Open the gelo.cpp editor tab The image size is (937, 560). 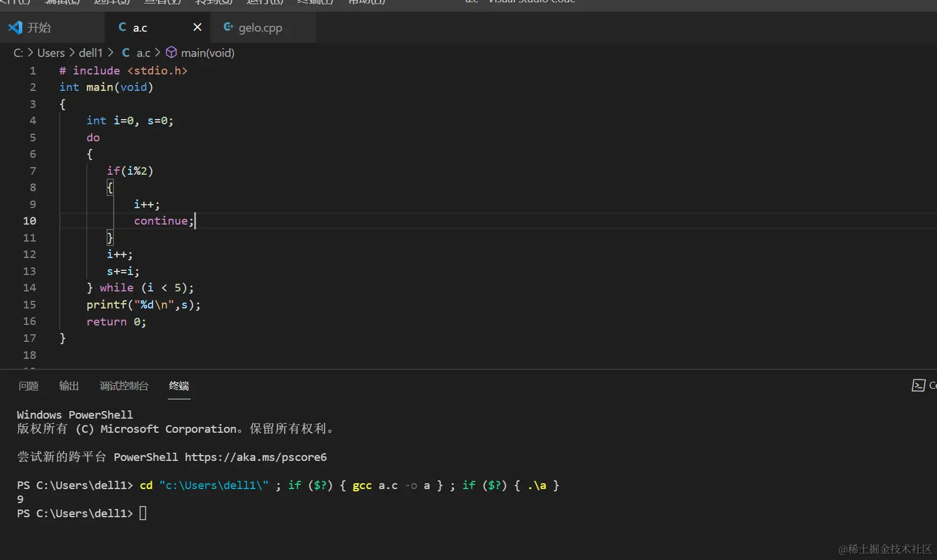(x=261, y=28)
